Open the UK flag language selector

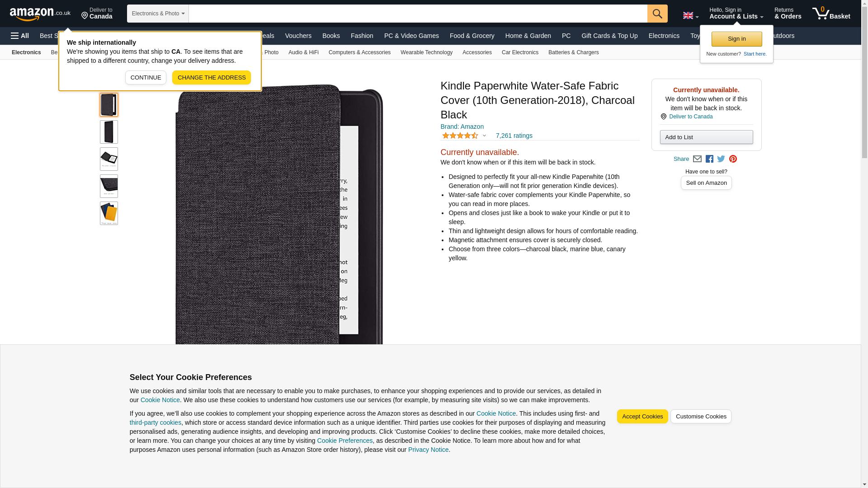pos(690,16)
